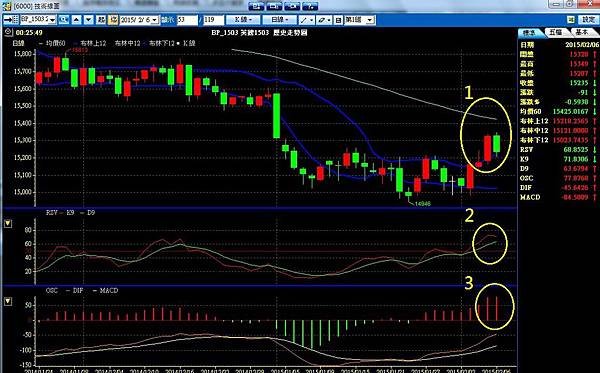The height and width of the screenshot is (373, 600).
Task: Click the up triangle arrow in the toolbar
Action: 77,20
